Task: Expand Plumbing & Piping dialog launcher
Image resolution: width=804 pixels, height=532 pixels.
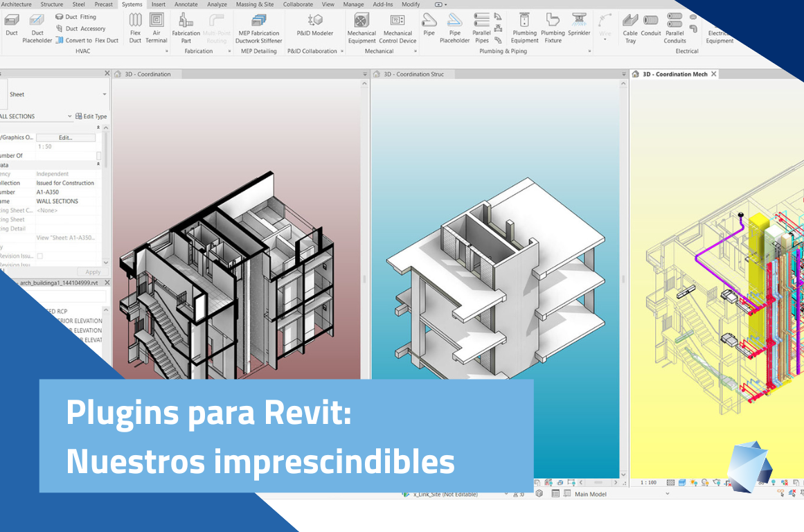Action: (x=589, y=51)
